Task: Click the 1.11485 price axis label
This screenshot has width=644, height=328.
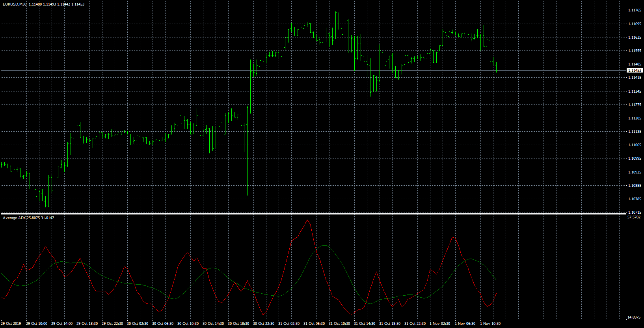Action: point(635,64)
